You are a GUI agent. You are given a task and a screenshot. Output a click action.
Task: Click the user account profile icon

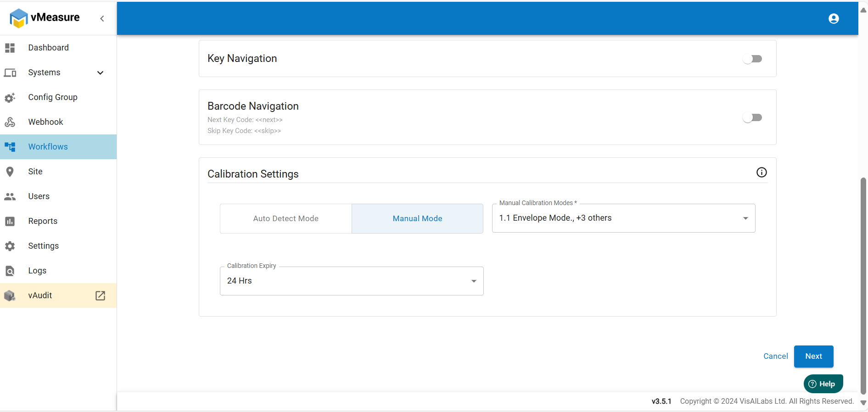(x=834, y=18)
